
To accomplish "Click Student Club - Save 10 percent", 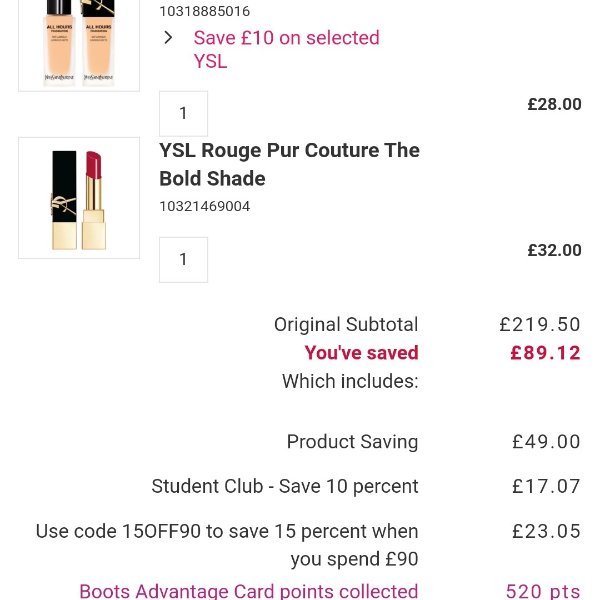I will pos(285,486).
